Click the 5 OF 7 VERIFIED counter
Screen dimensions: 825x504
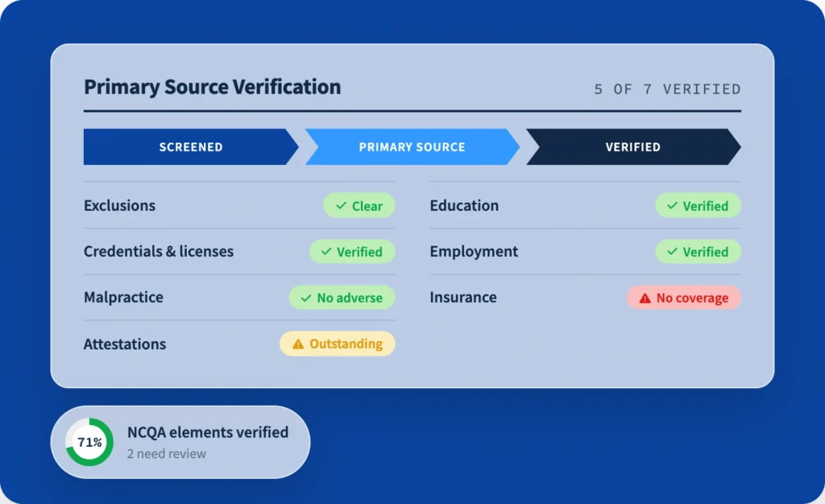point(667,89)
